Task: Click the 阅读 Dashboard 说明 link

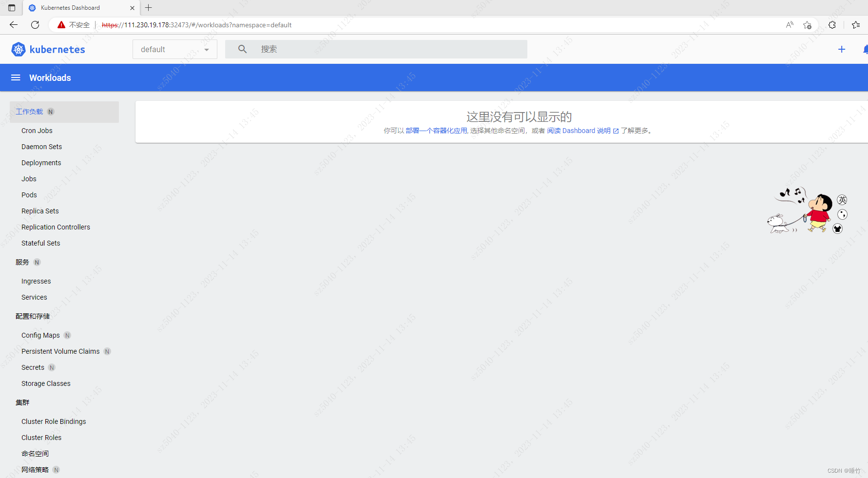Action: [x=583, y=131]
